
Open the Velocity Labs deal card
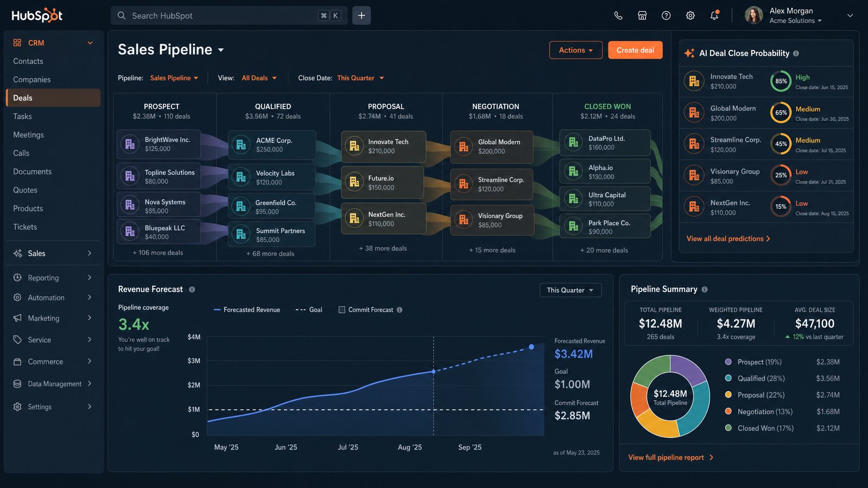click(x=272, y=177)
